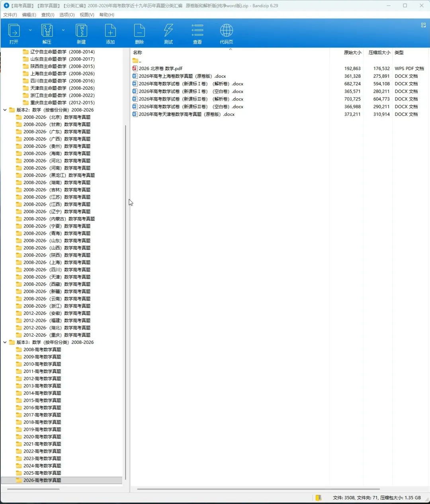Screen dimensions: 430x504
Task: Click folder icon of 辽宁自主命题-数学
Action: (26, 52)
